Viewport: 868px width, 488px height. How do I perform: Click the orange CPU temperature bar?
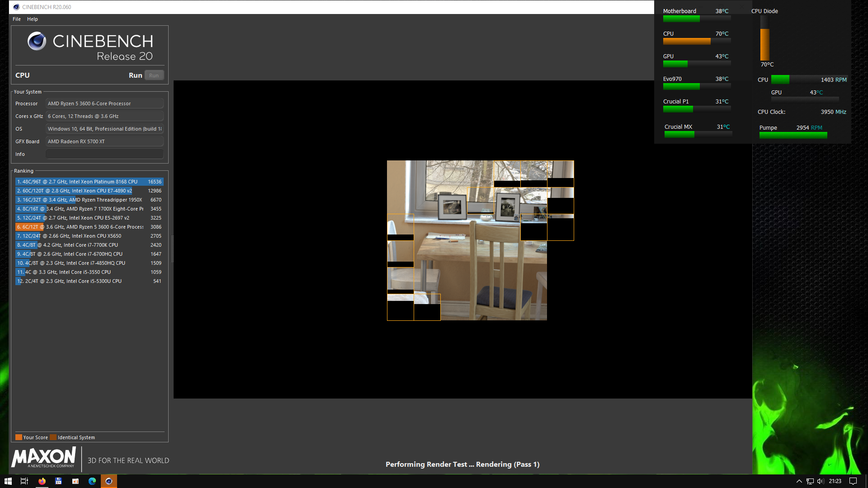[686, 42]
